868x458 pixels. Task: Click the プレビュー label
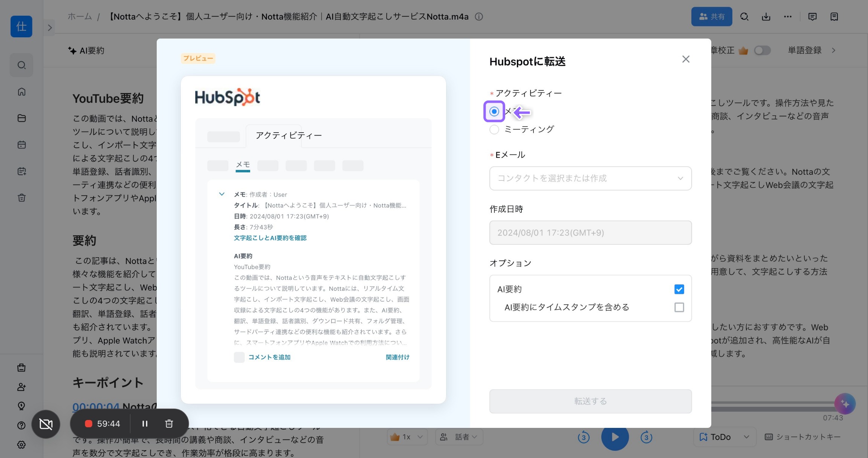point(198,58)
